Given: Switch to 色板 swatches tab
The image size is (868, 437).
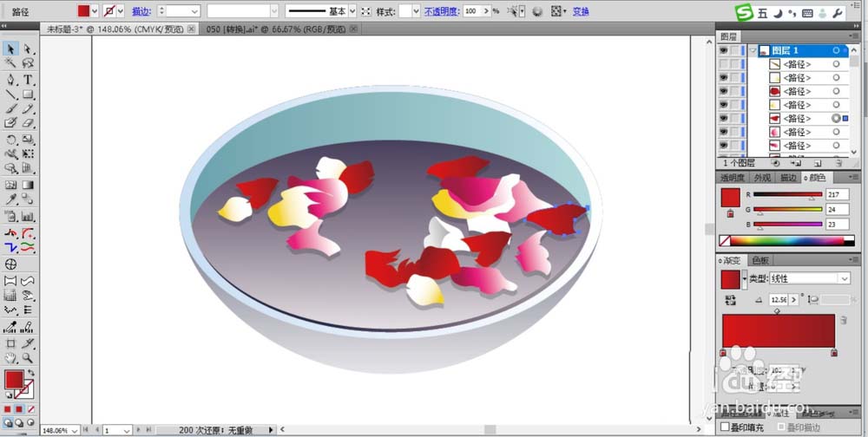Looking at the screenshot, I should click(x=760, y=260).
